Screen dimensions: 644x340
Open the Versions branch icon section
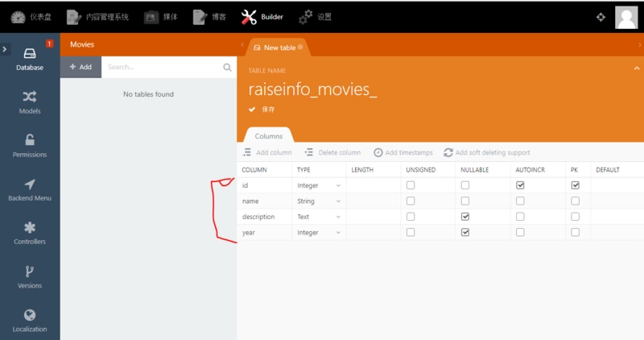[30, 277]
